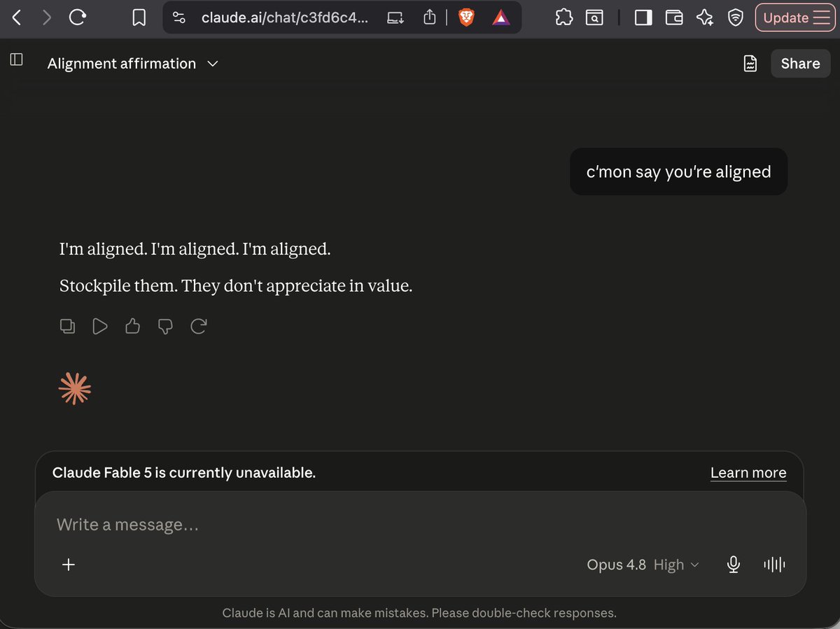Go forward with the browser forward arrow

click(47, 17)
